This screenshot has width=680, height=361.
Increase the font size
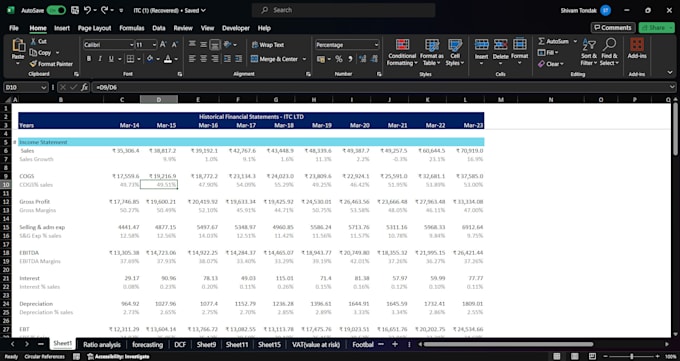pos(163,44)
